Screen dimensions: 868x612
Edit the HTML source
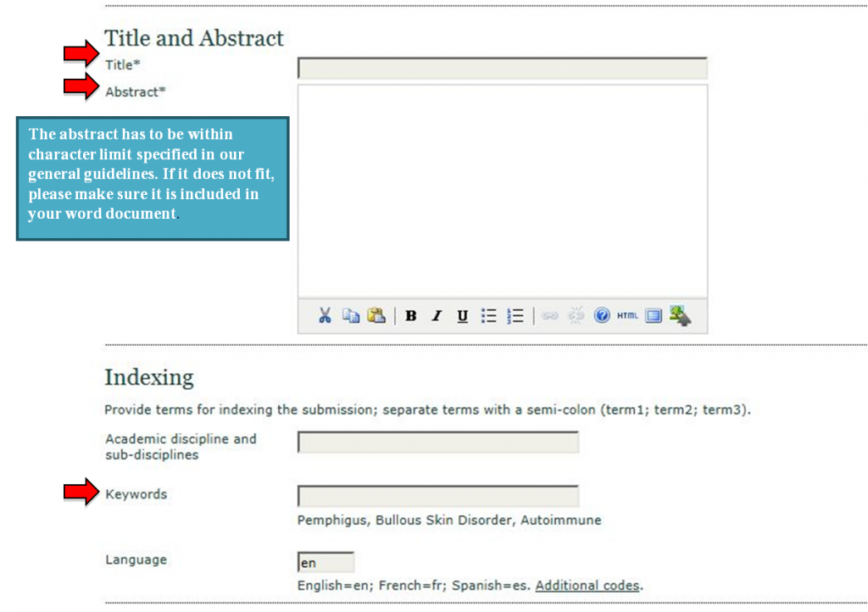click(x=627, y=315)
